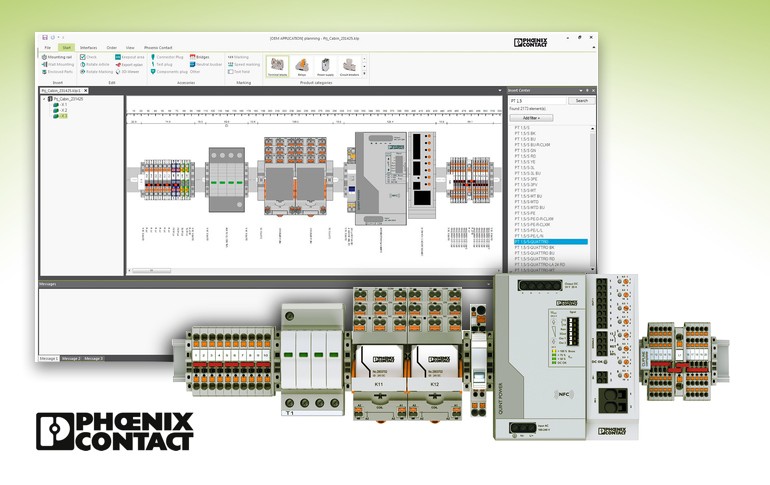This screenshot has width=770, height=485.
Task: Click scroll-down arrow of results list
Action: (x=592, y=269)
